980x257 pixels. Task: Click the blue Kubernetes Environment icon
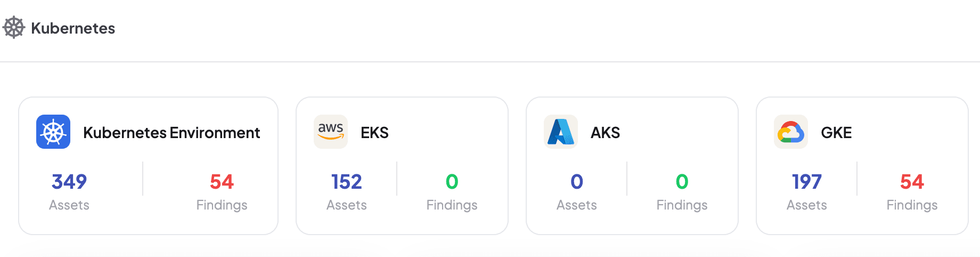pyautogui.click(x=53, y=132)
